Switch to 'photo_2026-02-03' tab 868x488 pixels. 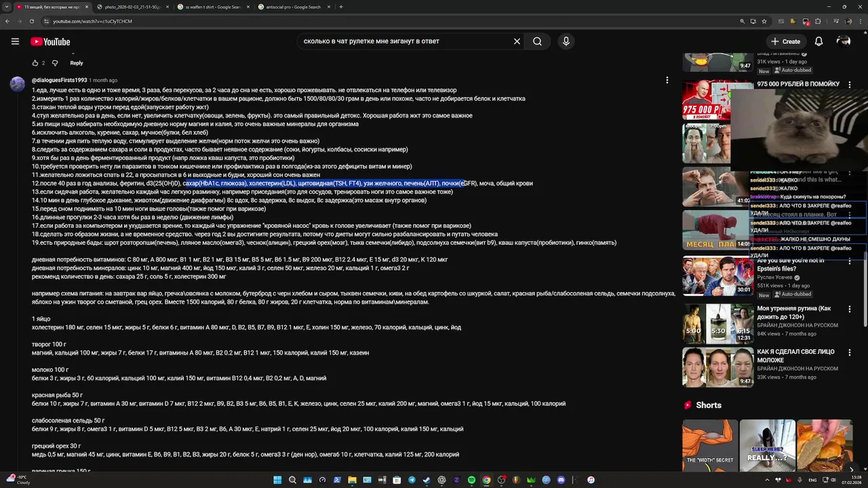[x=132, y=7]
